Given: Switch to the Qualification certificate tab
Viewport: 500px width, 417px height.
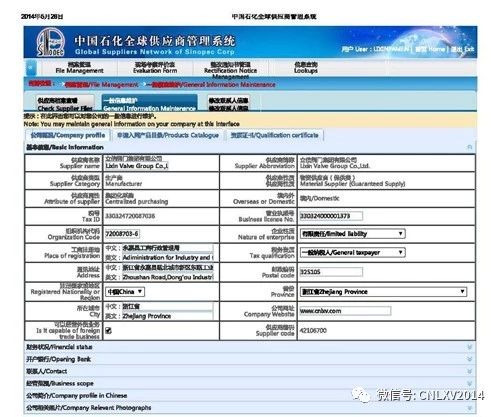Looking at the screenshot, I should point(275,135).
